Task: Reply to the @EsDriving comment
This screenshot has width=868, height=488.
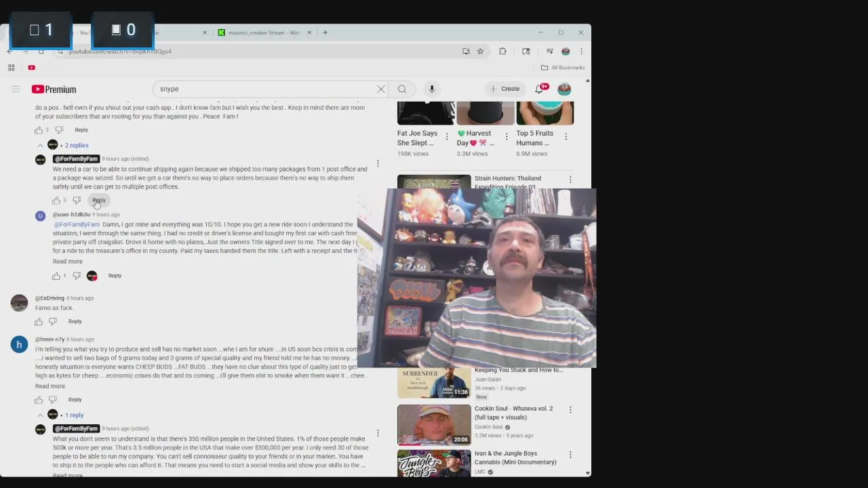Action: (75, 321)
